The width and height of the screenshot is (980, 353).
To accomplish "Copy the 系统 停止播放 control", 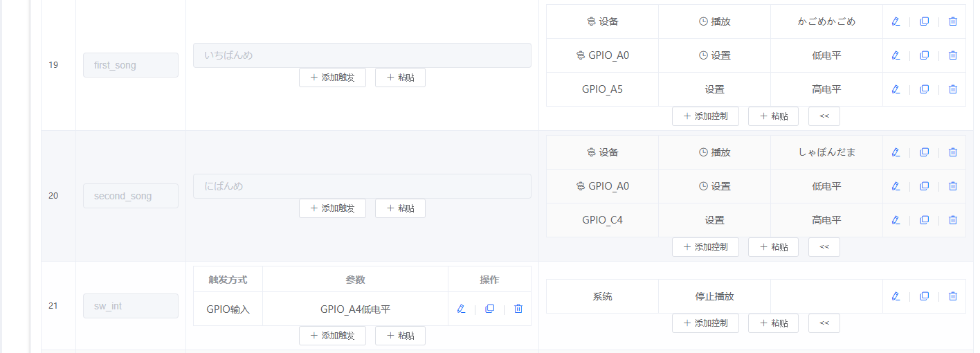I will [924, 296].
